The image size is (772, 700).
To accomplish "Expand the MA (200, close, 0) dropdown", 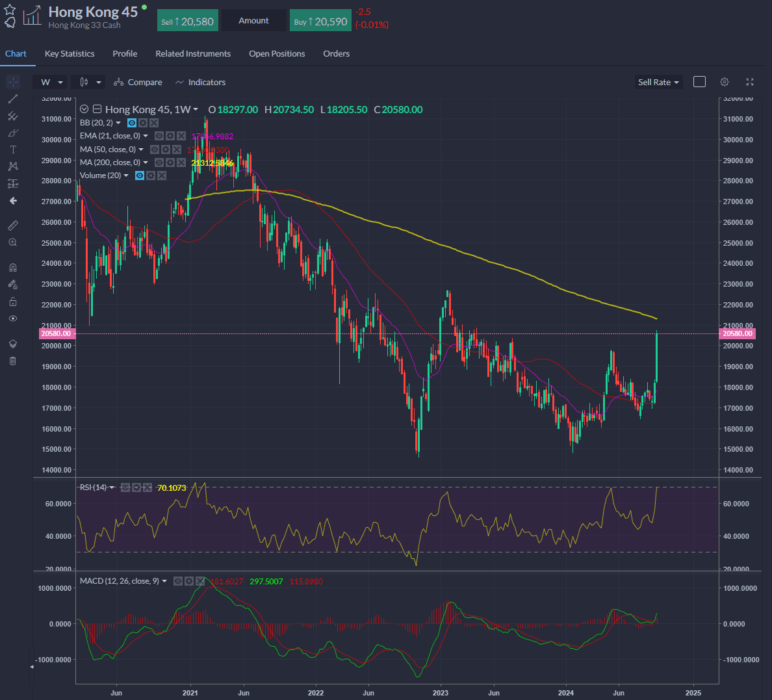I will (146, 162).
